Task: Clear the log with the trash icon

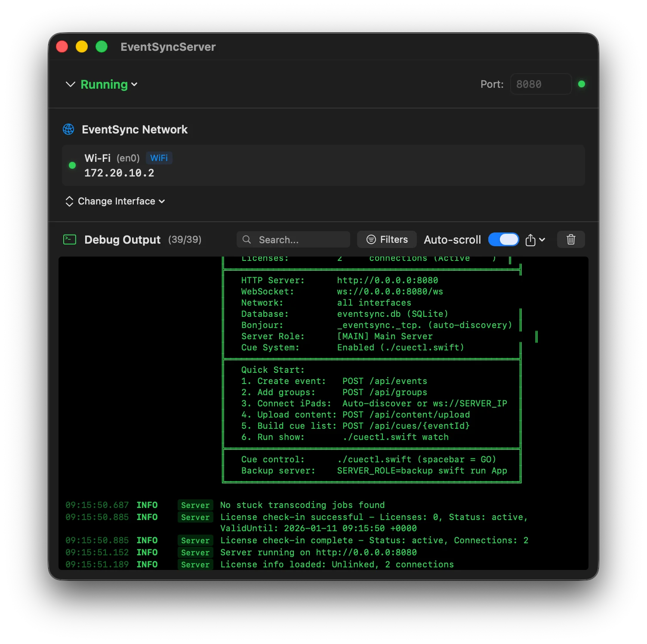Action: click(x=571, y=239)
